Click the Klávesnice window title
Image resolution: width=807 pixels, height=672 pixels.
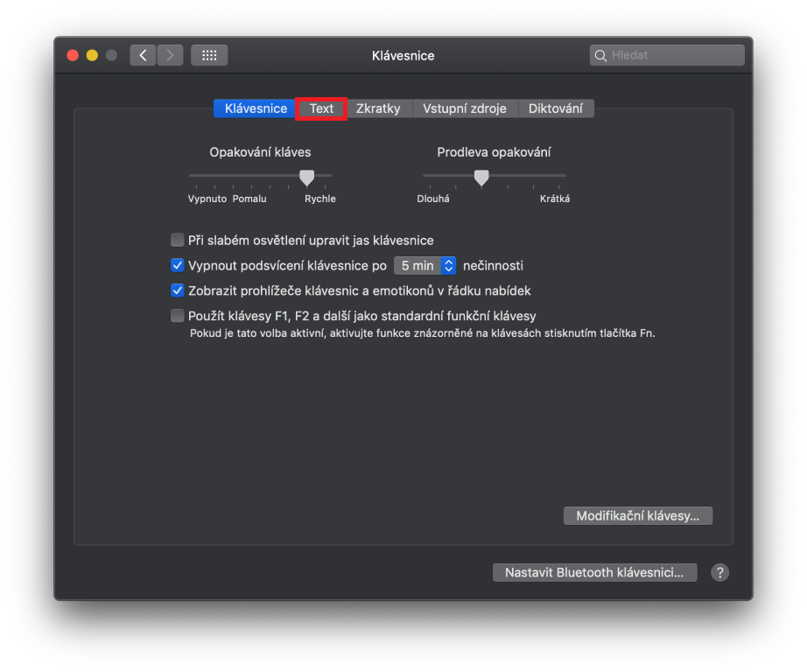point(403,56)
